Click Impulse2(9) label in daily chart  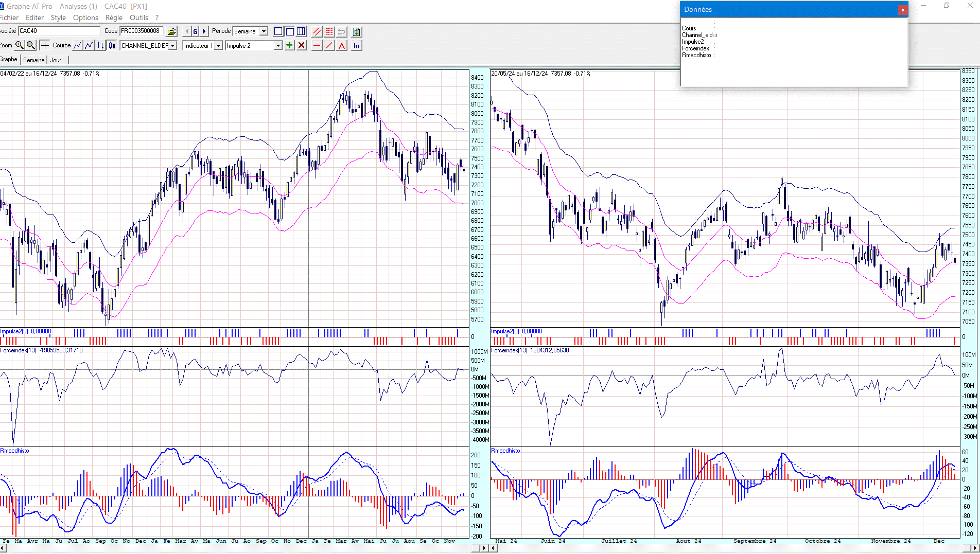(517, 331)
